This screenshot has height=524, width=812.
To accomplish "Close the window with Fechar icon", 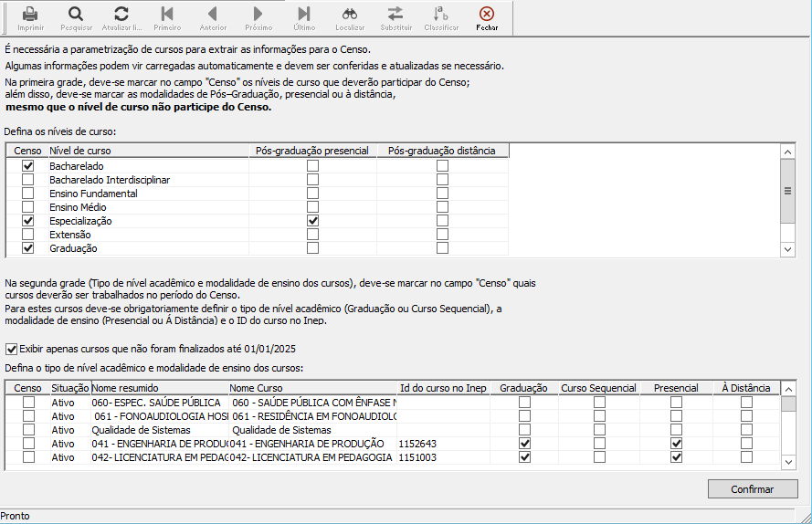I will coord(487,14).
